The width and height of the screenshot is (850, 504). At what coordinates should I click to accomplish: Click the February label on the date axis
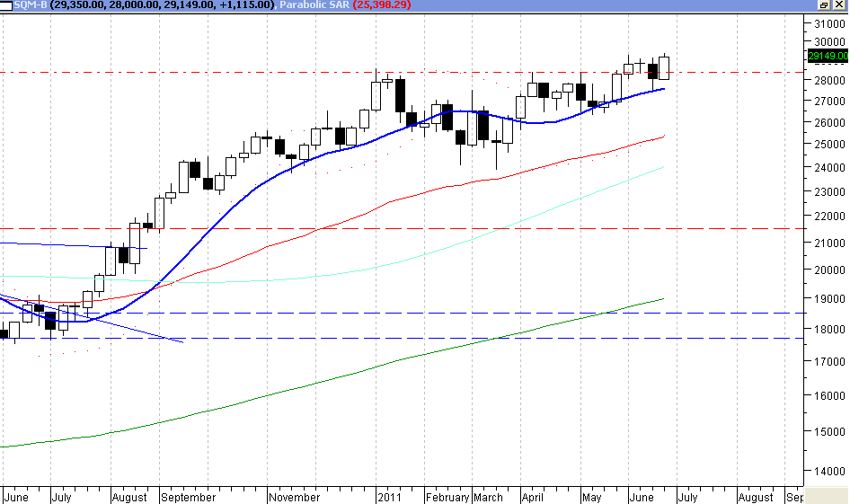pyautogui.click(x=447, y=497)
